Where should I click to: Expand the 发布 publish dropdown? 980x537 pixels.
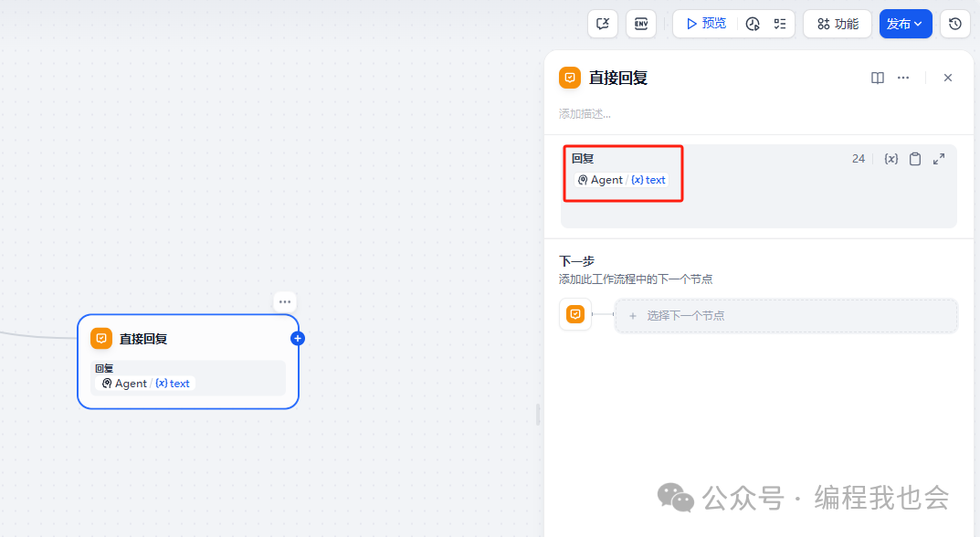tap(905, 24)
